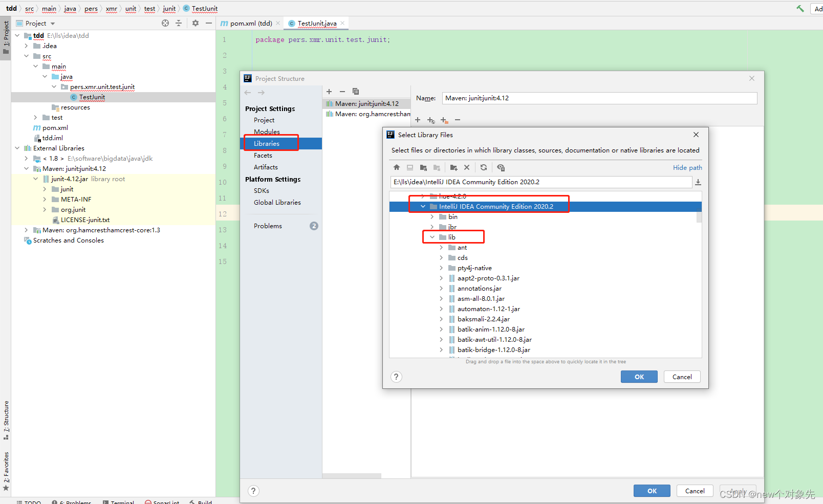Remove library root minus icon under Name
823x504 pixels.
coord(458,120)
